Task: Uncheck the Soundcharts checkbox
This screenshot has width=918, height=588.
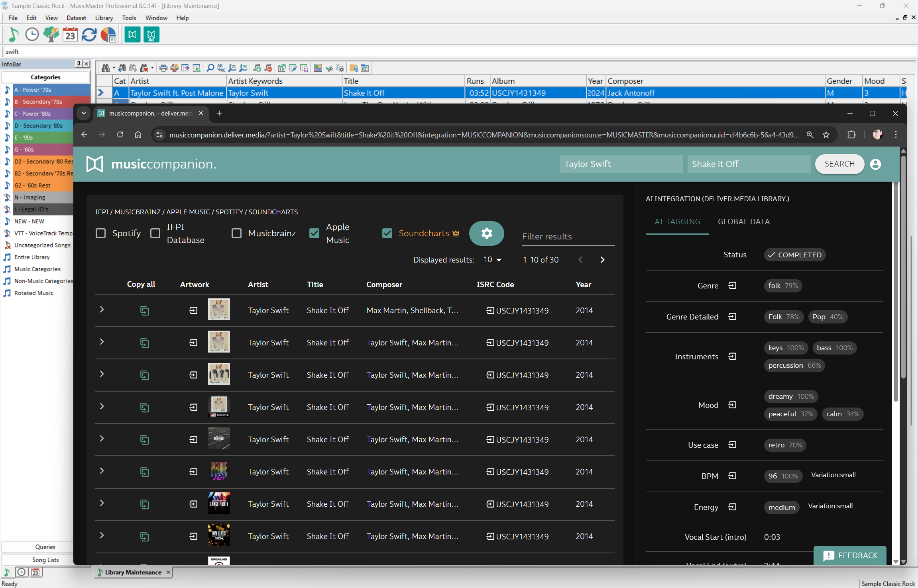Action: [x=387, y=233]
